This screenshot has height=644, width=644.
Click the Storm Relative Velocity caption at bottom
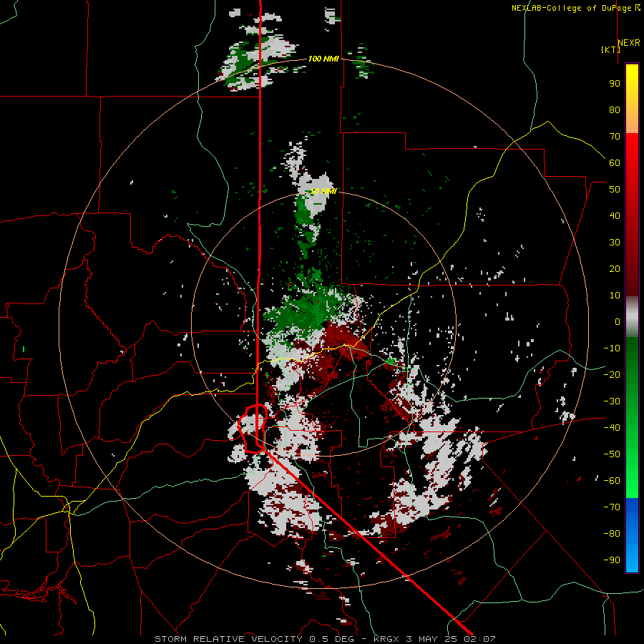[x=325, y=639]
